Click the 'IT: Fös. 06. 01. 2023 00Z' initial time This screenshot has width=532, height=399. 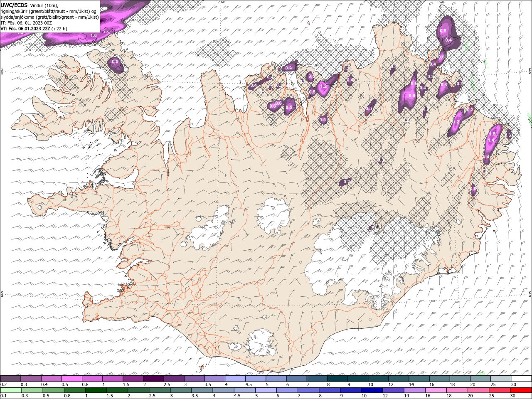point(26,23)
